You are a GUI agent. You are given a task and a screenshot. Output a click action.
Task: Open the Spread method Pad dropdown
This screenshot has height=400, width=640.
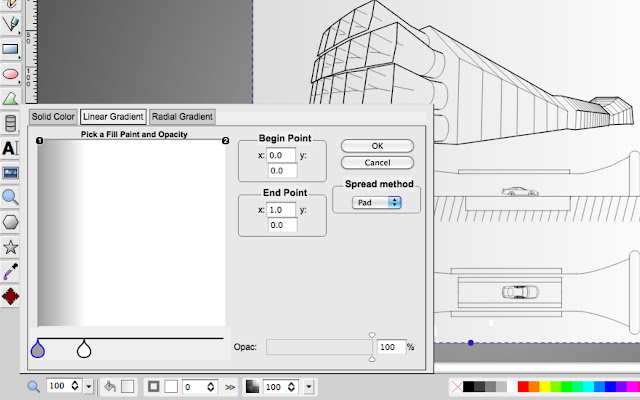[x=376, y=202]
